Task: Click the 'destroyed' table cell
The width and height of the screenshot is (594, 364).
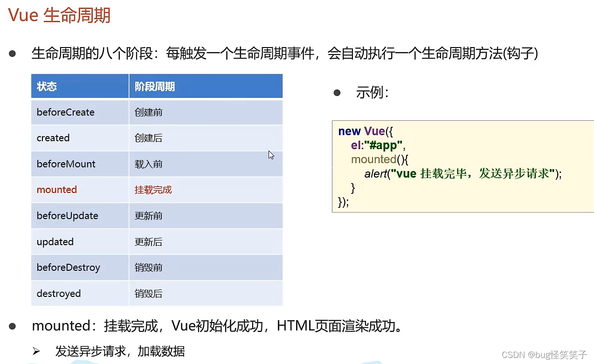Action: (x=80, y=294)
